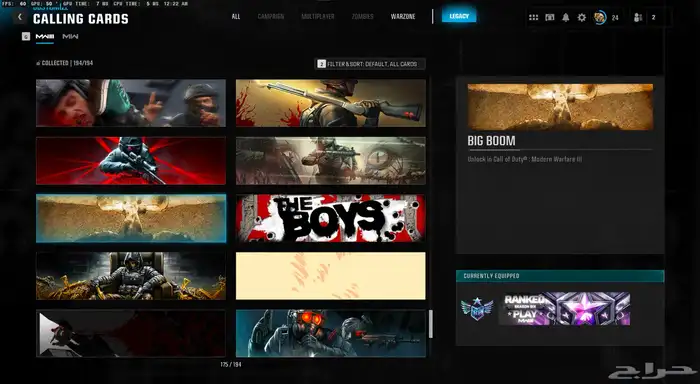Open notifications bell icon
The height and width of the screenshot is (384, 700).
point(566,17)
